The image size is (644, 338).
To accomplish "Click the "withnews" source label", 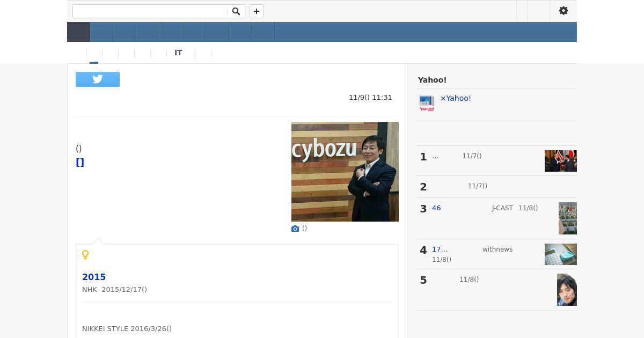I will click(497, 249).
